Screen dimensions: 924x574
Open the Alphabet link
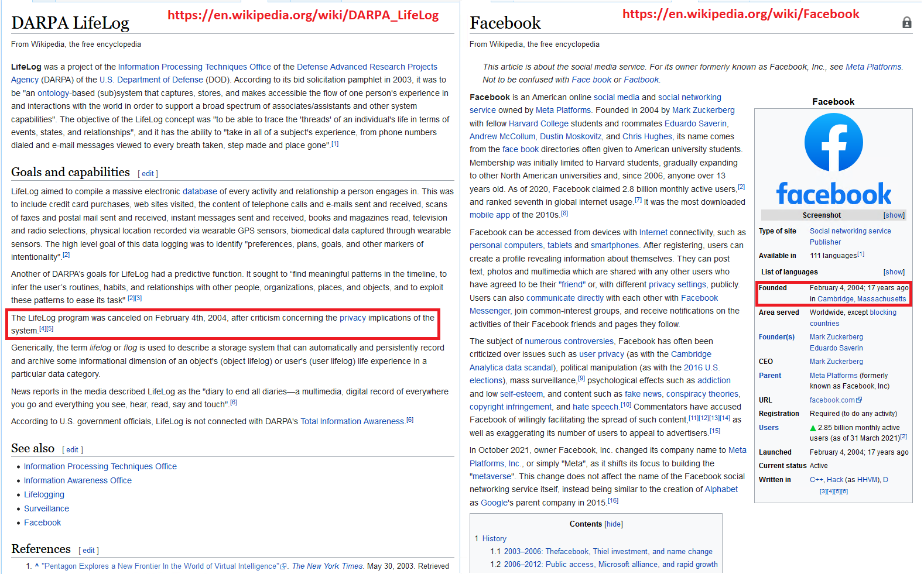tap(721, 489)
